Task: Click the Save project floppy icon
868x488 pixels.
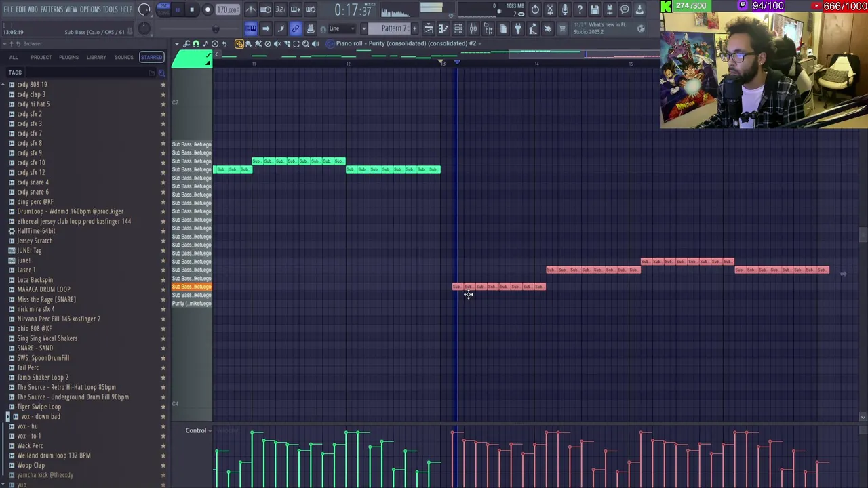Action: coord(595,9)
